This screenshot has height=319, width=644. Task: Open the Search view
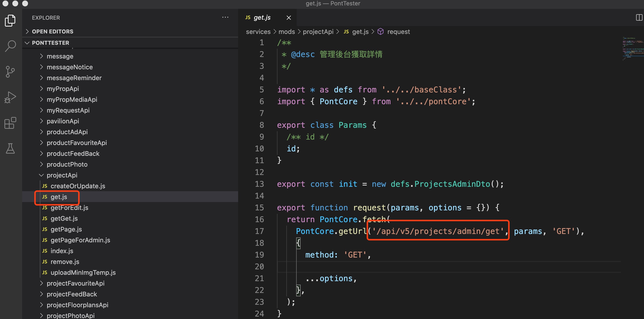coord(10,46)
